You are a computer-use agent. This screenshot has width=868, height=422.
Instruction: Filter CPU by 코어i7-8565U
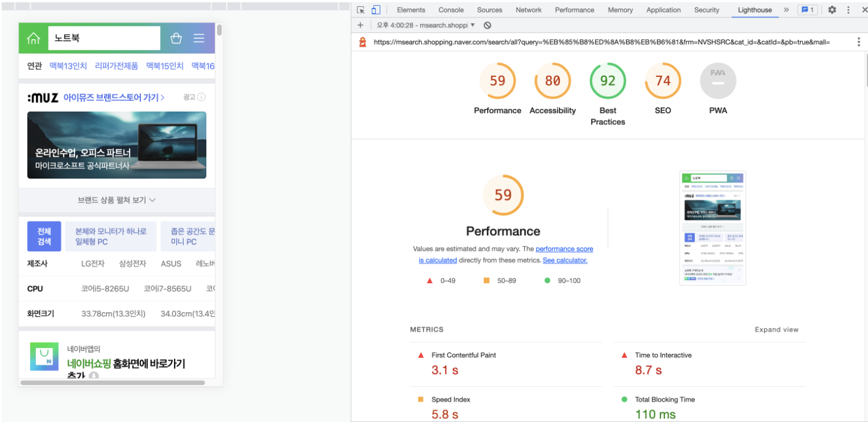[x=168, y=288]
